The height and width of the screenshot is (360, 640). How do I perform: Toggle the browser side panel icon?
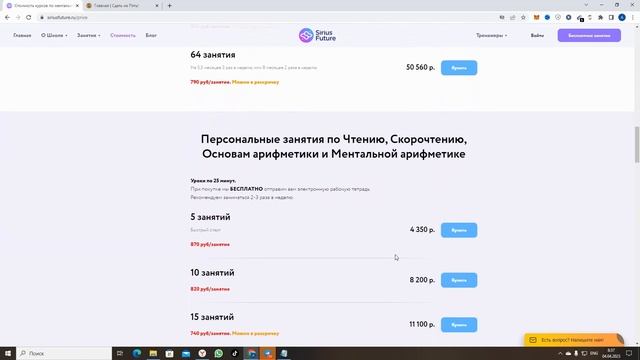611,18
